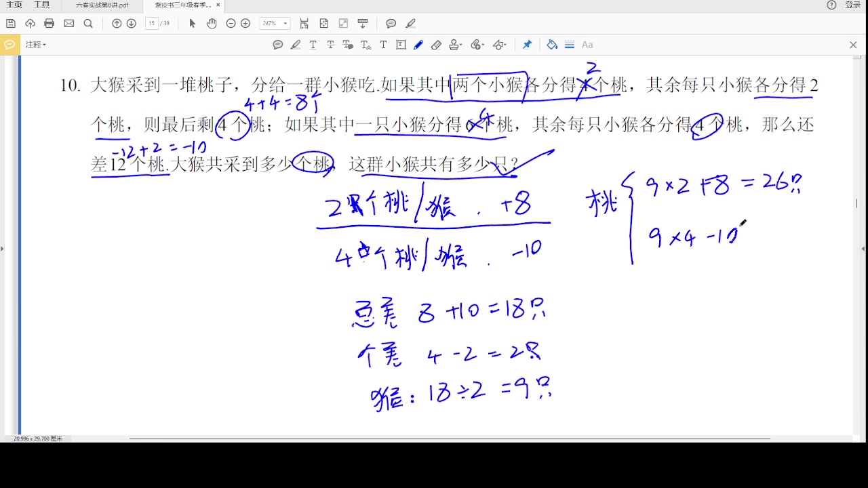Enter full screen mode icon
The image size is (868, 488).
(343, 24)
